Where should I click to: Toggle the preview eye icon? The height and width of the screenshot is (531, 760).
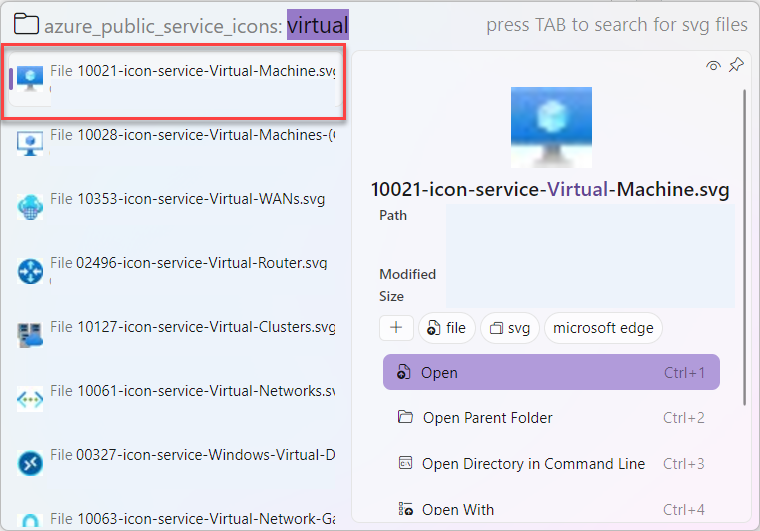click(x=713, y=65)
